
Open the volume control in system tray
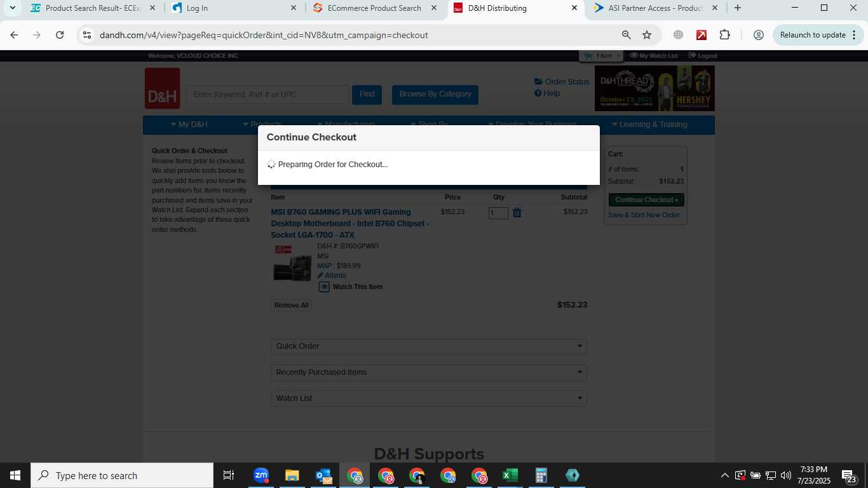[785, 475]
